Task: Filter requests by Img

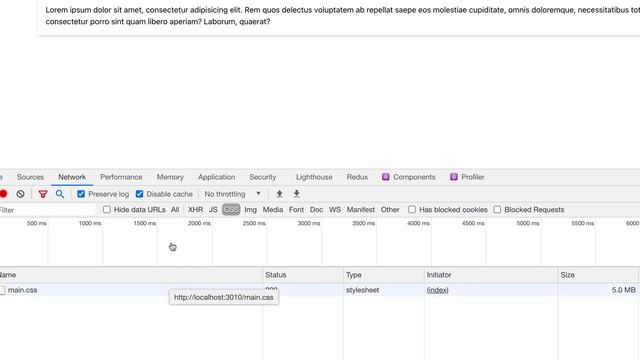Action: pyautogui.click(x=251, y=210)
